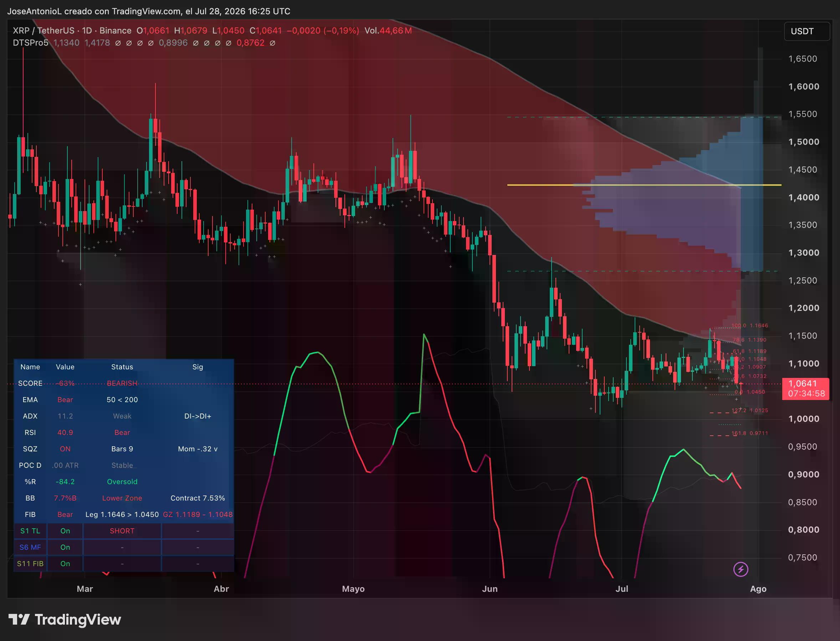
Task: Click the Fib 78.6 level 1.1390 label
Action: coord(749,340)
